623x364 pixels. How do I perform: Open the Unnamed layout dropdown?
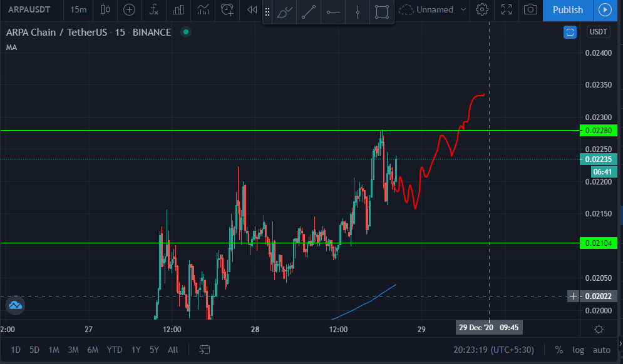pos(432,9)
